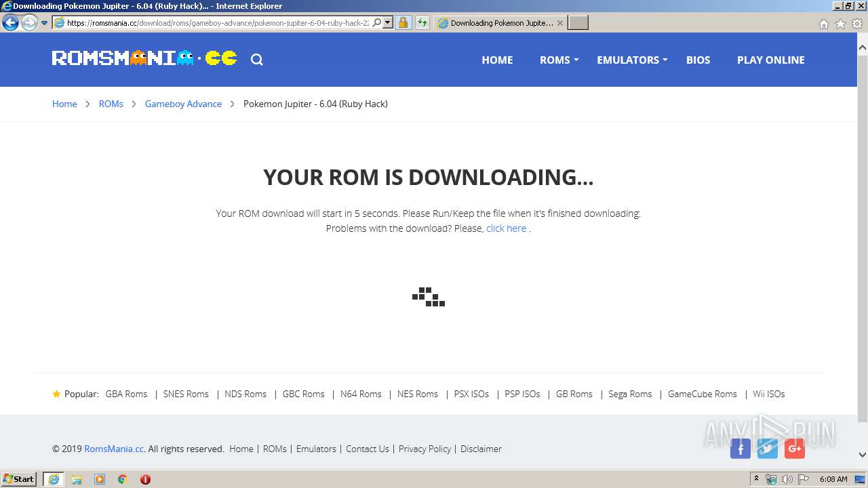Open NDS Roms popular link
Viewport: 868px width, 488px height.
coord(245,394)
